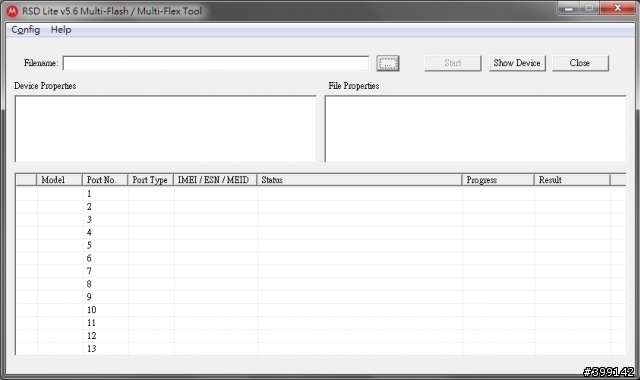This screenshot has width=640, height=380.
Task: Select port number 5 row
Action: click(320, 245)
